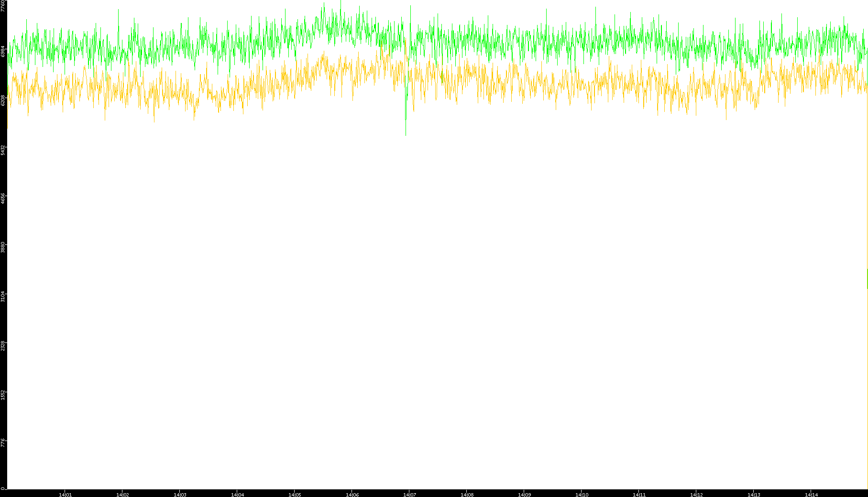Click the 4656 vertical axis label

tap(3, 199)
